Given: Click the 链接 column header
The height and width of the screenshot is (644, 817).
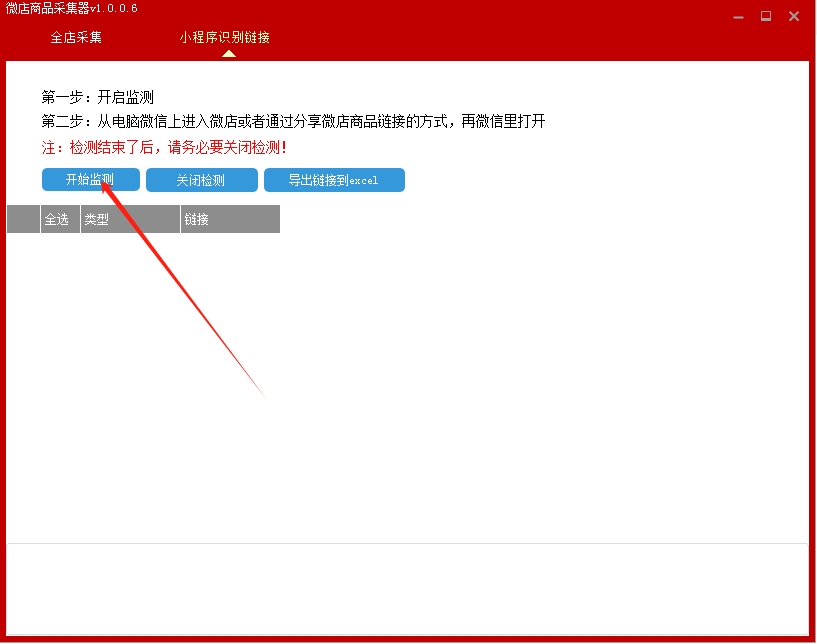Looking at the screenshot, I should tap(230, 219).
